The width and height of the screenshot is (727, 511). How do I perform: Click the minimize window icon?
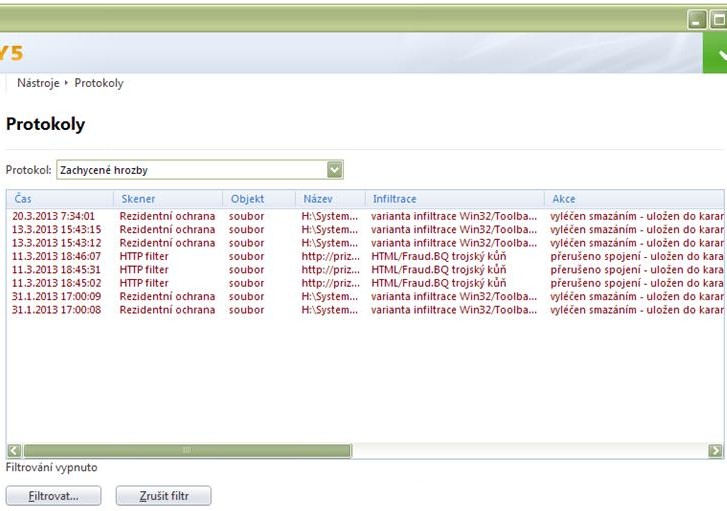pos(697,19)
